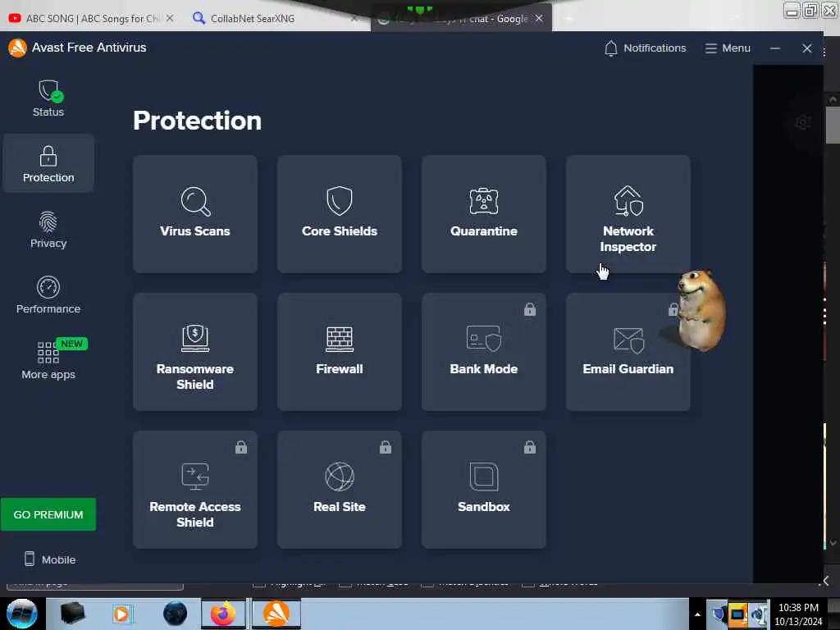Open Firefox from the taskbar
The image size is (840, 630).
[223, 614]
